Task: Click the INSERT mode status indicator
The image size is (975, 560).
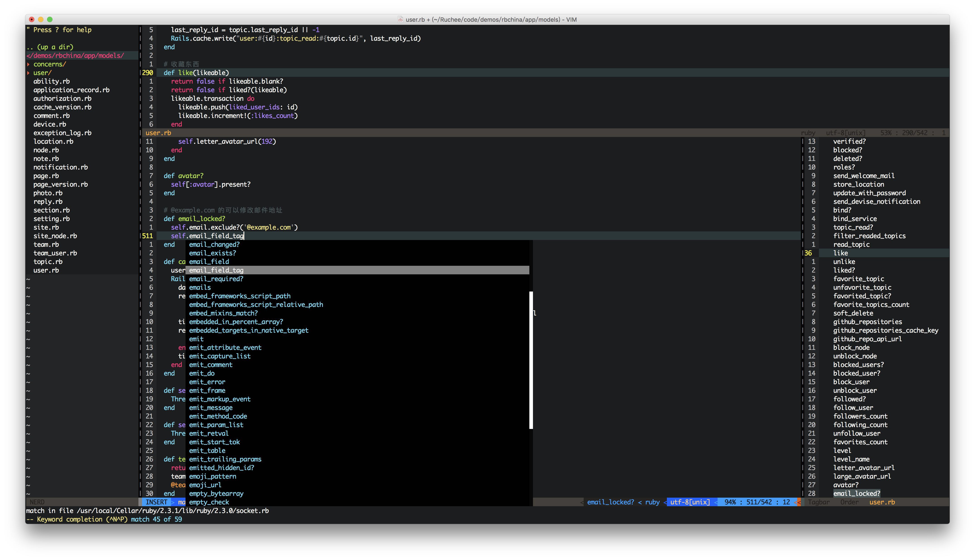Action: [156, 502]
